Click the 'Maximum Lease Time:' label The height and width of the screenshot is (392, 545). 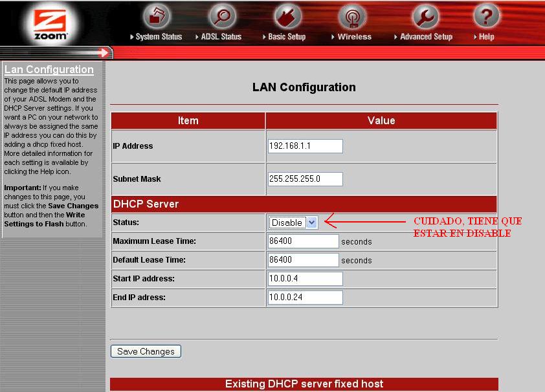pyautogui.click(x=154, y=241)
